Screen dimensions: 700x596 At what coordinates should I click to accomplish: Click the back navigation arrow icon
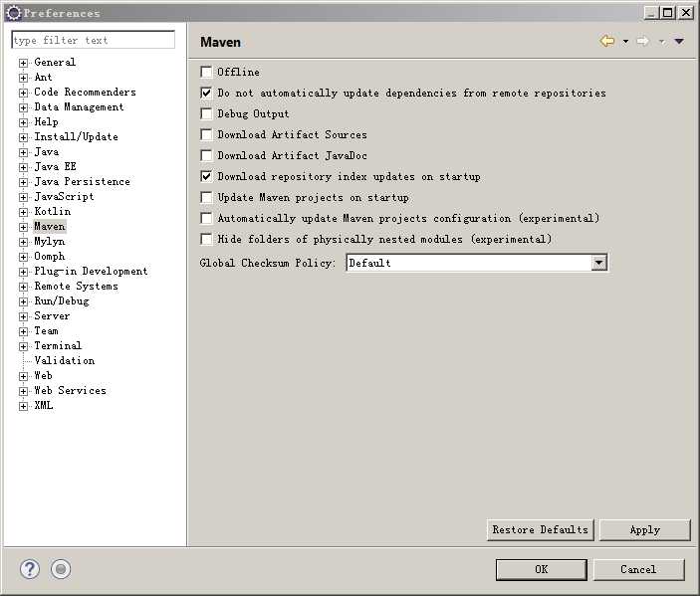point(607,42)
